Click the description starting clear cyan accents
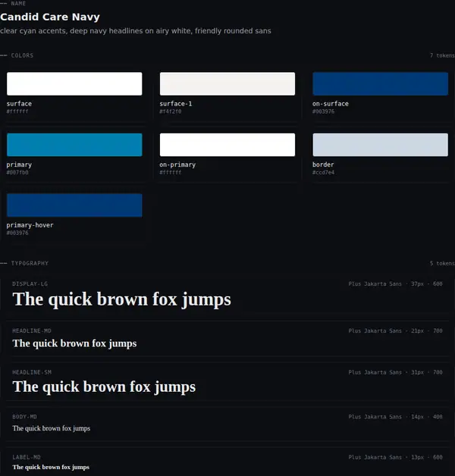 coord(136,31)
